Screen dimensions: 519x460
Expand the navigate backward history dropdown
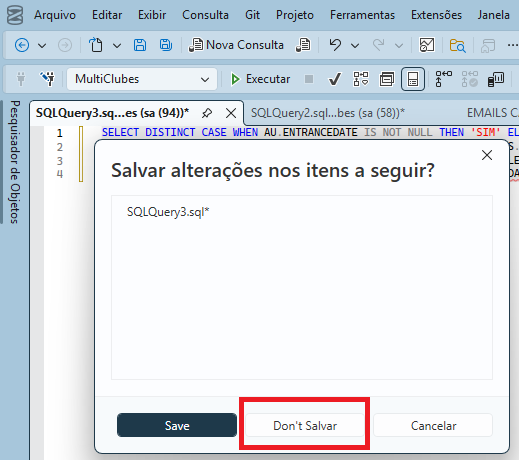42,45
